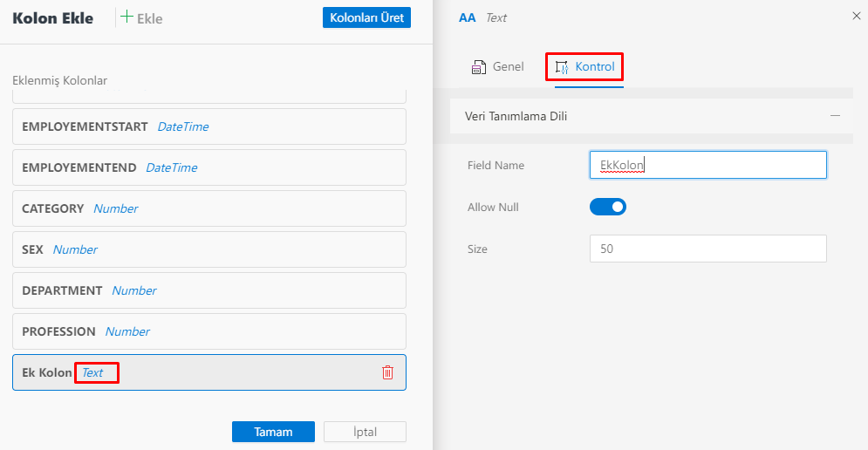The image size is (868, 450).
Task: Click the AA text type icon
Action: 468,17
